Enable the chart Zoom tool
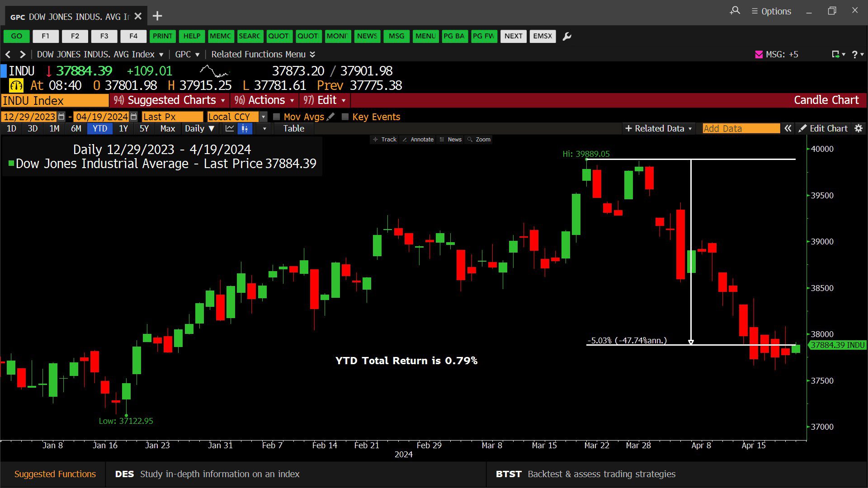This screenshot has height=488, width=868. 479,139
